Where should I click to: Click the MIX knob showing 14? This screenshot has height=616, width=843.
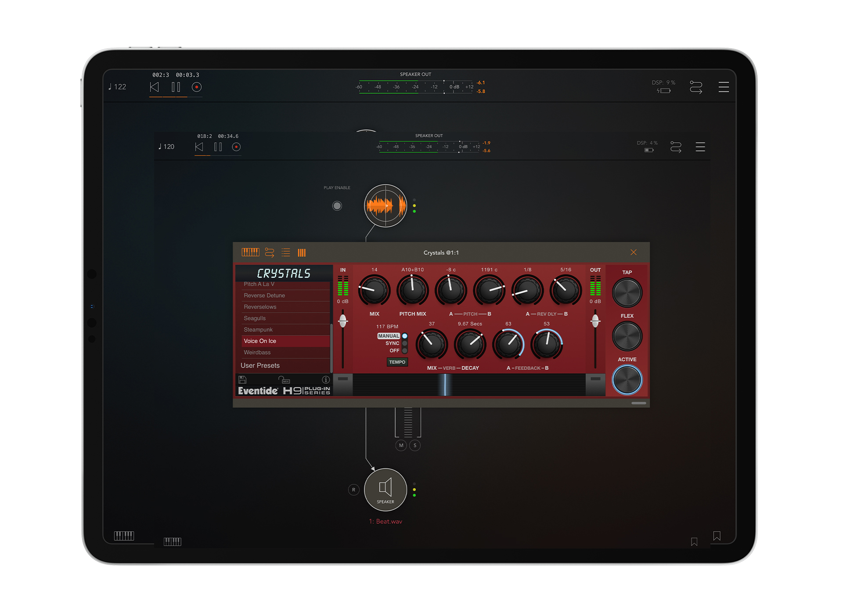(374, 290)
